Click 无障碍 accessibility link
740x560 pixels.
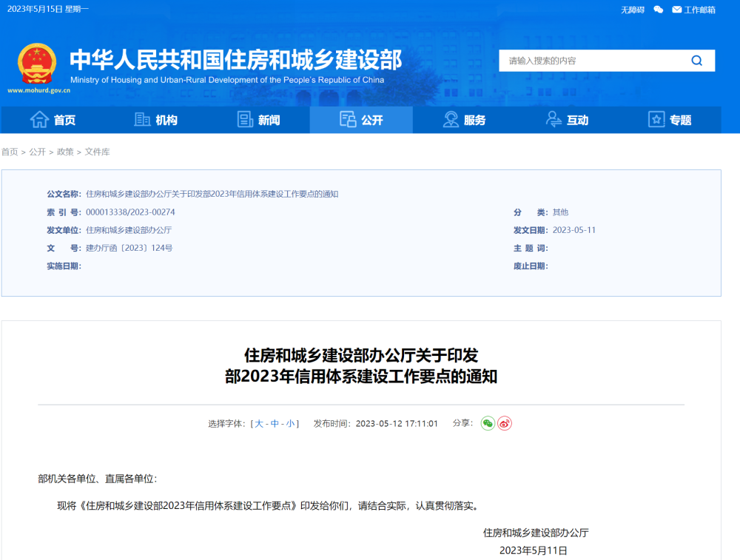[632, 10]
